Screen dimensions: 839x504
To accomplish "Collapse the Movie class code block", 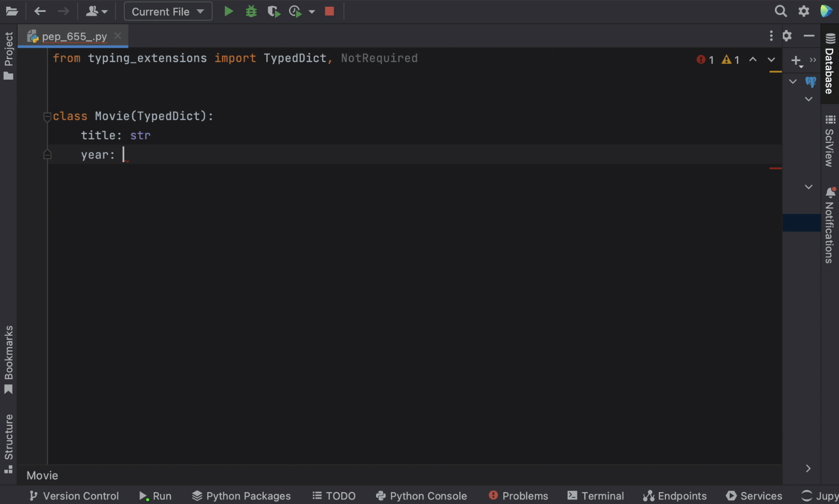I will click(x=47, y=117).
